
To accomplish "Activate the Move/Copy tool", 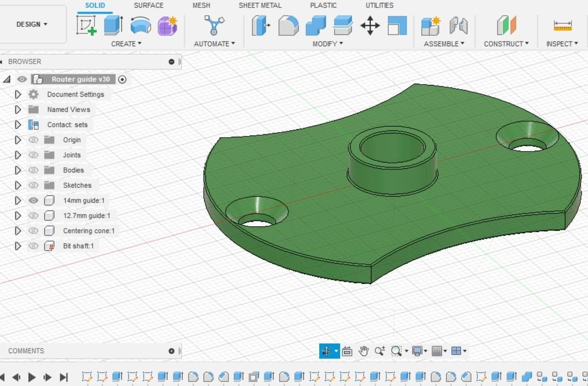I will (x=369, y=25).
